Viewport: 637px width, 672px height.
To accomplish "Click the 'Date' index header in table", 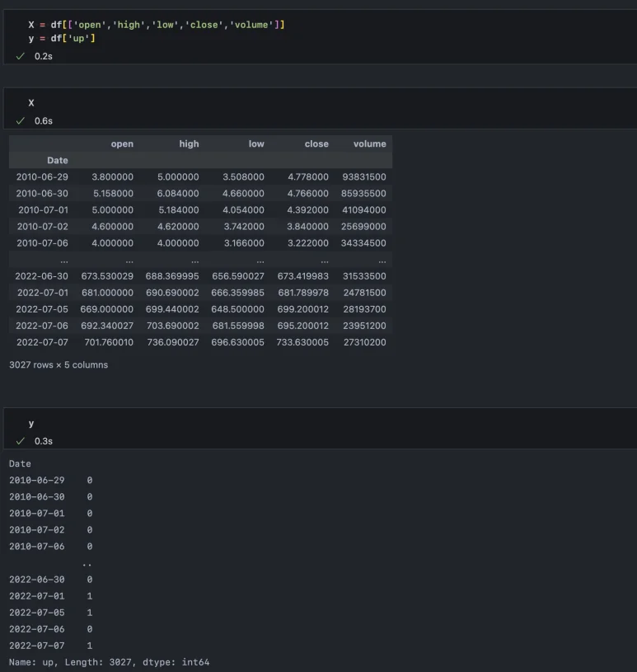I will point(58,160).
